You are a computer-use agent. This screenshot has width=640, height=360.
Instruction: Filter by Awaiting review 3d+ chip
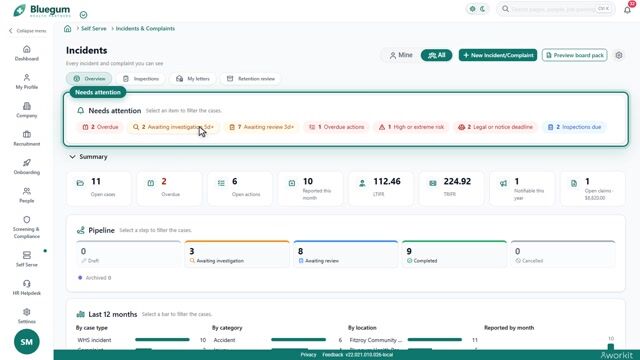[x=261, y=127]
